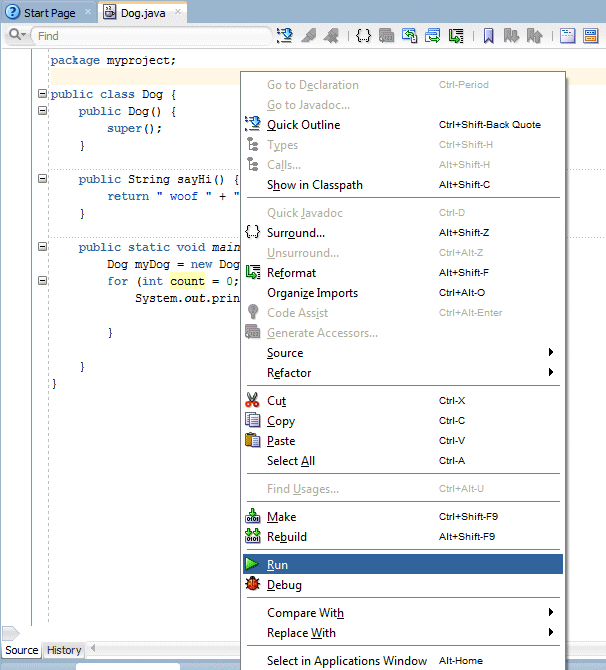
Task: Choose Copy from context menu
Action: 403,421
